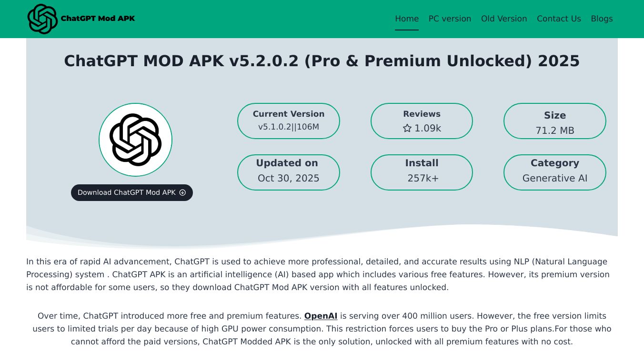The width and height of the screenshot is (644, 362).
Task: Click the Reviews info pill
Action: pyautogui.click(x=422, y=121)
